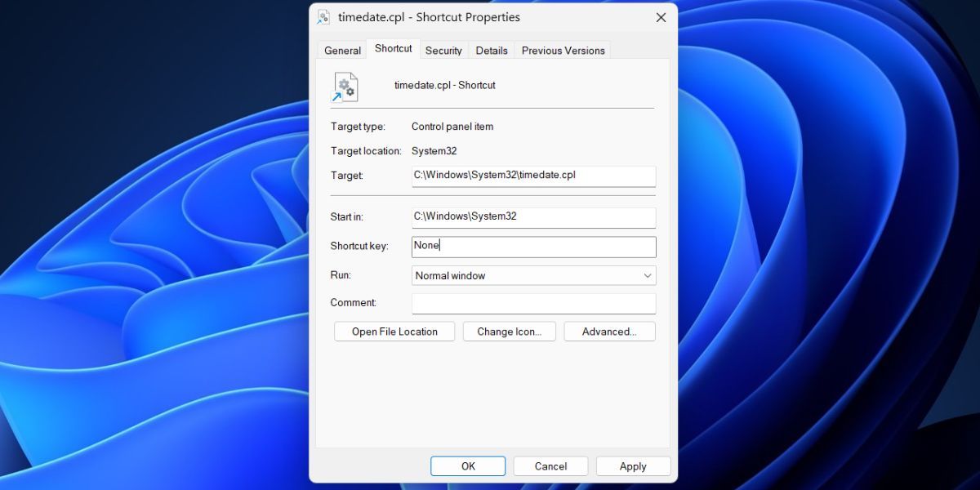Expand the Run dropdown
The width and height of the screenshot is (980, 490).
coord(533,276)
